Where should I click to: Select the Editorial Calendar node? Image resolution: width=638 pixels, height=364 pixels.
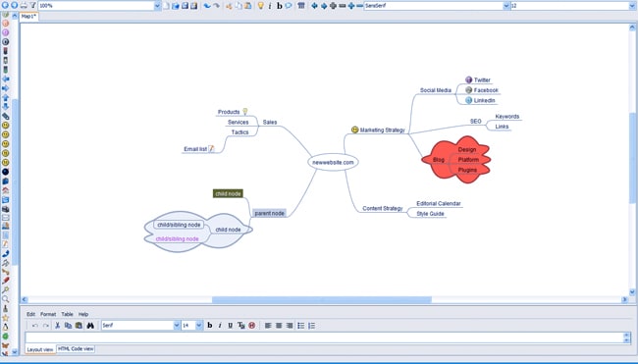[x=438, y=203]
